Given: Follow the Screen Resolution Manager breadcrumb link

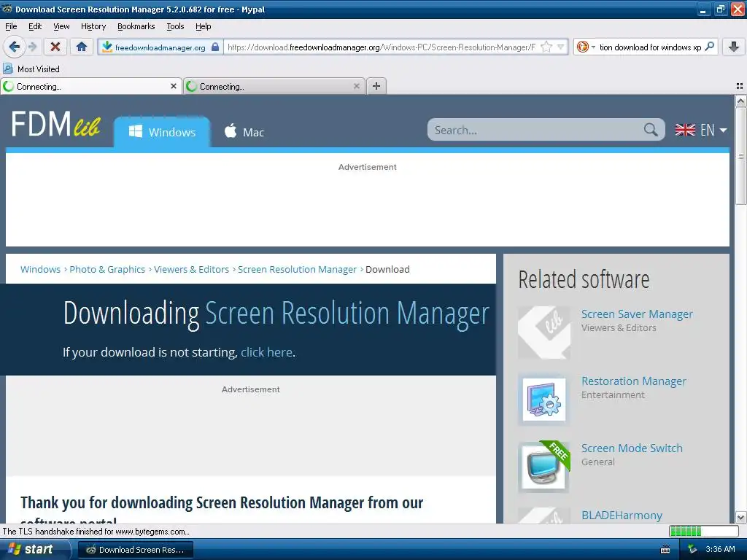Looking at the screenshot, I should pyautogui.click(x=298, y=269).
